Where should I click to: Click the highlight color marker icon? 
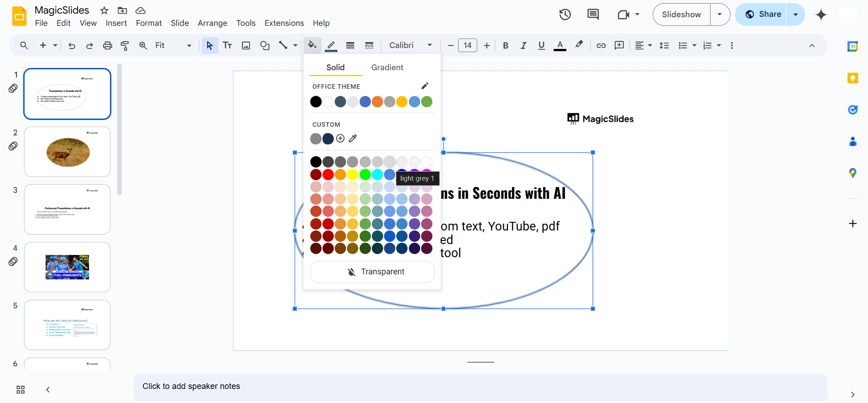pos(579,45)
